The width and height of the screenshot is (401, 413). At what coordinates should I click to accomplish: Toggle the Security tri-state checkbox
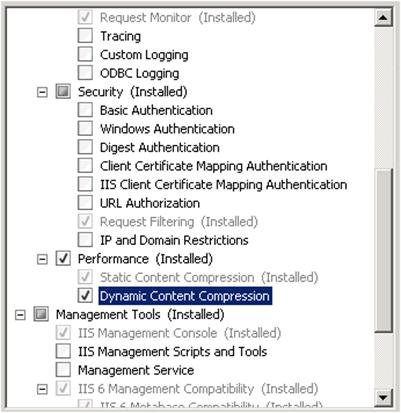[x=63, y=91]
